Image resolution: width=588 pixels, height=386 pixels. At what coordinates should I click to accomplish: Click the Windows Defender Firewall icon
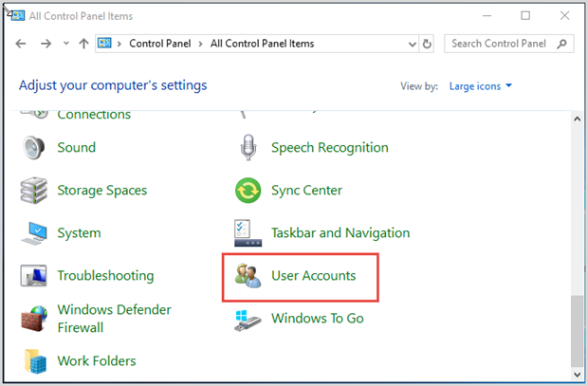point(35,319)
